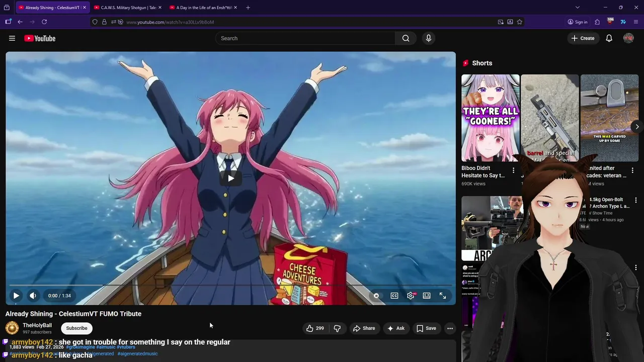Click the browser address bar URL
This screenshot has height=362, width=644.
pyautogui.click(x=170, y=22)
